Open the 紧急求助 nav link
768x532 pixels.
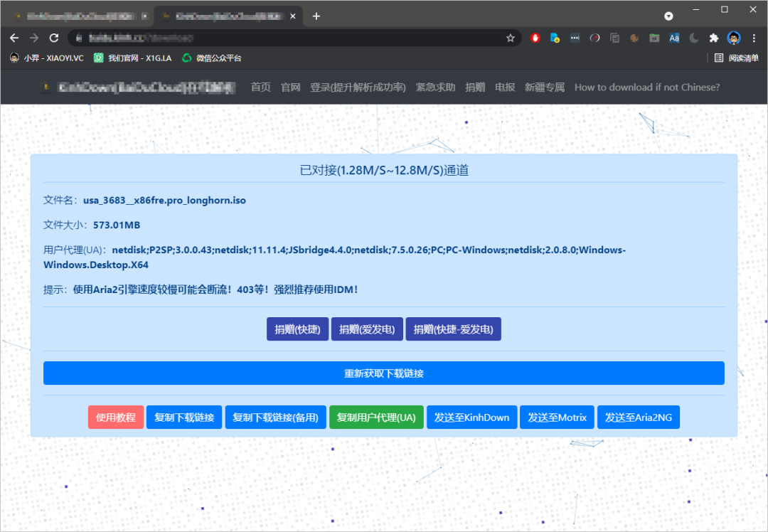click(x=435, y=87)
